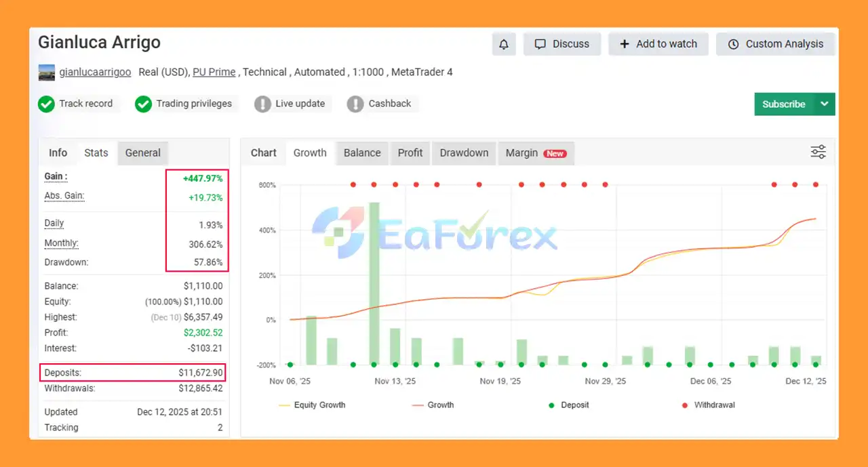
Task: Open Custom Analysis
Action: point(776,44)
